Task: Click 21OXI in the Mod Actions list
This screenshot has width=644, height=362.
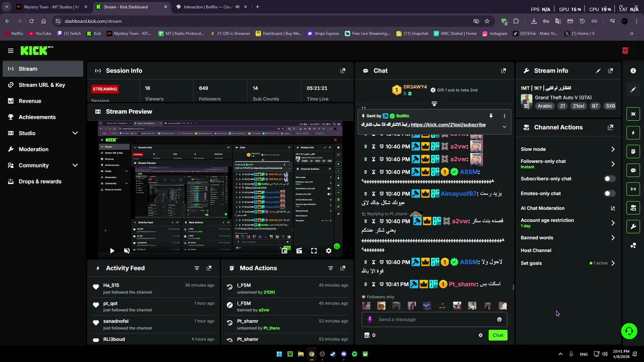Action: pos(269,293)
